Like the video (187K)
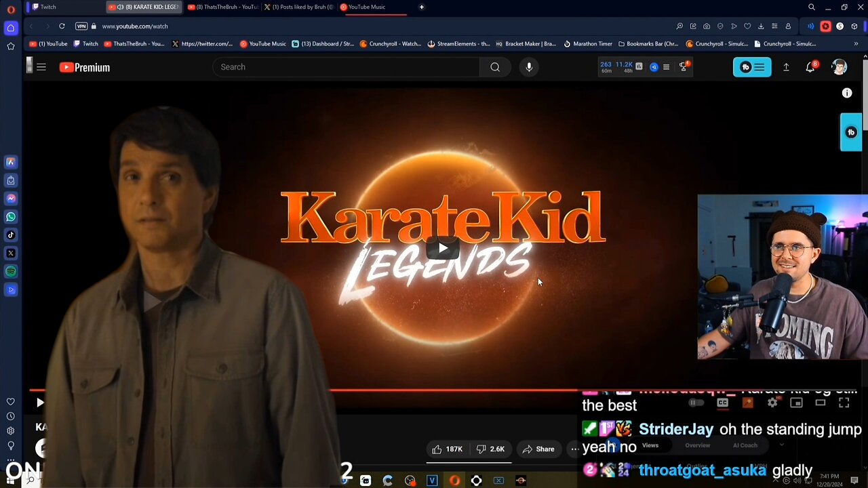The image size is (868, 488). [448, 449]
